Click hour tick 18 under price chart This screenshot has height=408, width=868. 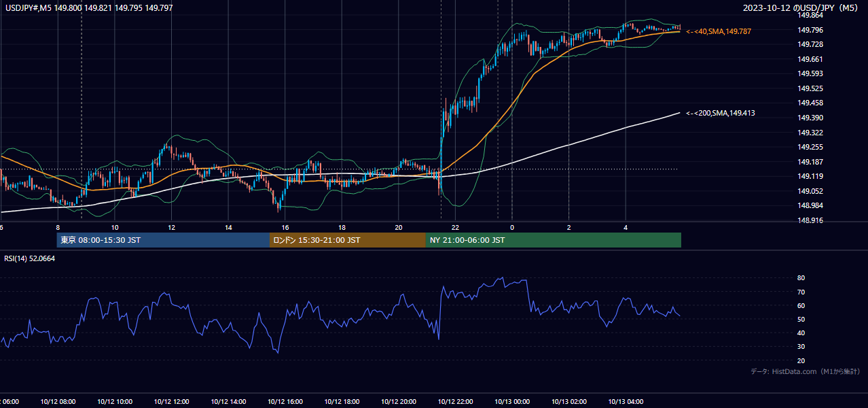[342, 228]
